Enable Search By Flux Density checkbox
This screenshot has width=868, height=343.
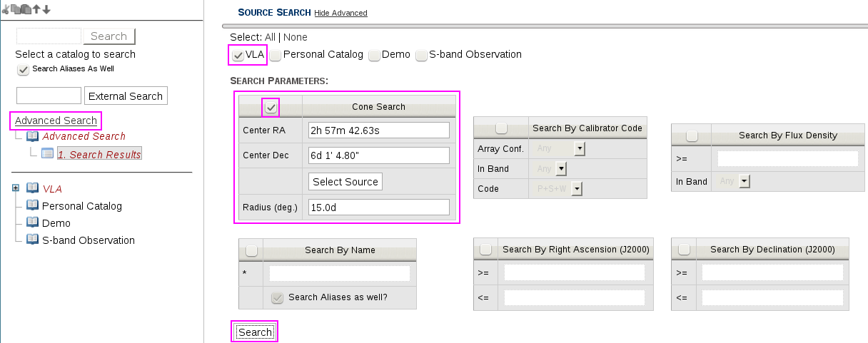[692, 135]
